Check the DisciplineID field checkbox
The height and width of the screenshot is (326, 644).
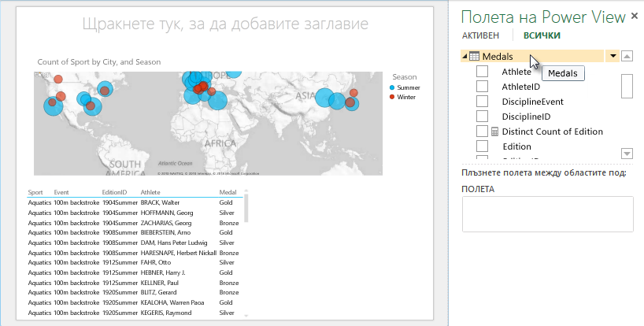(482, 117)
